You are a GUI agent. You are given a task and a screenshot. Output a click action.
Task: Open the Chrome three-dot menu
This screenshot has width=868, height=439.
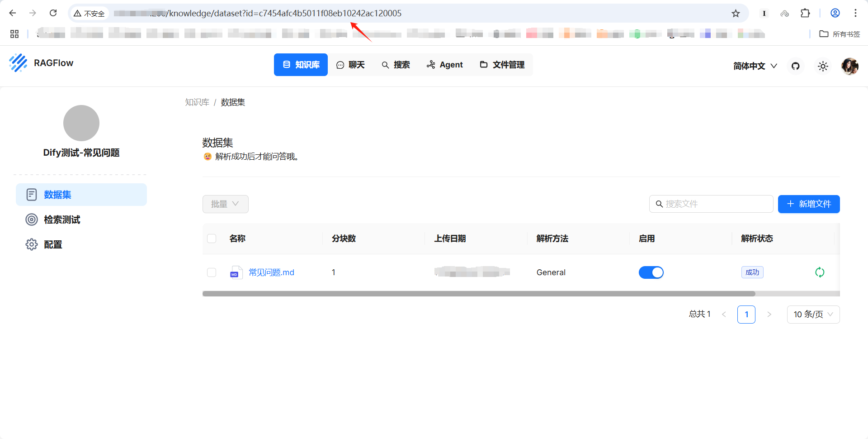coord(855,13)
